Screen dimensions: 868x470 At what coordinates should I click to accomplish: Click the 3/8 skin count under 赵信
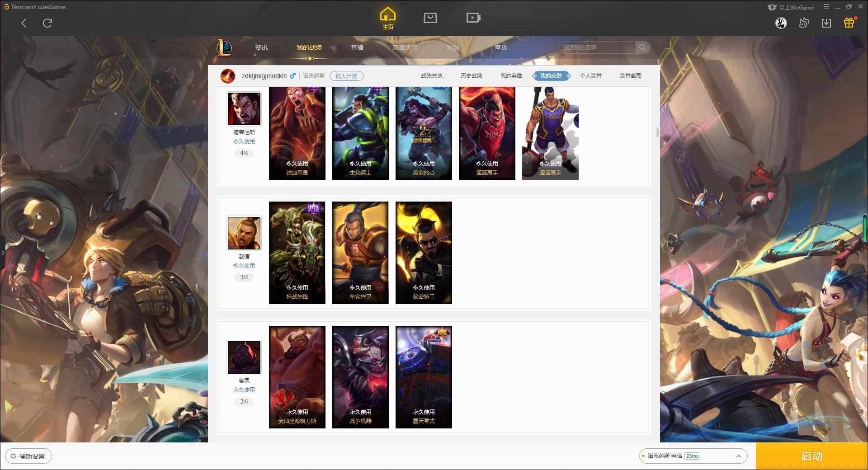(x=244, y=277)
